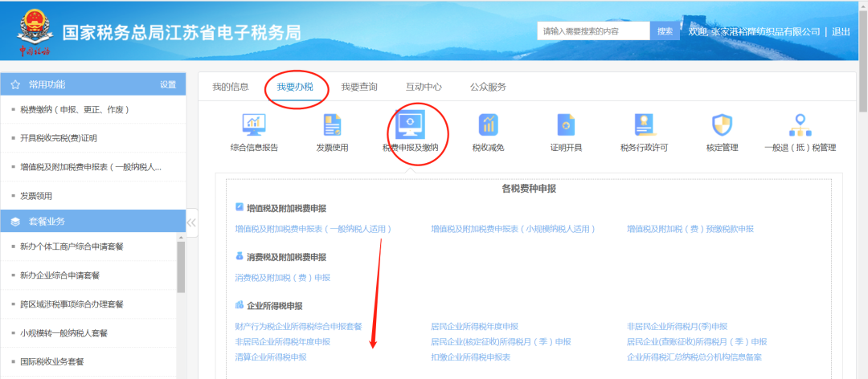868x379 pixels.
Task: Click the sidebar 套餐业务 scrollbar thumb
Action: (x=181, y=267)
